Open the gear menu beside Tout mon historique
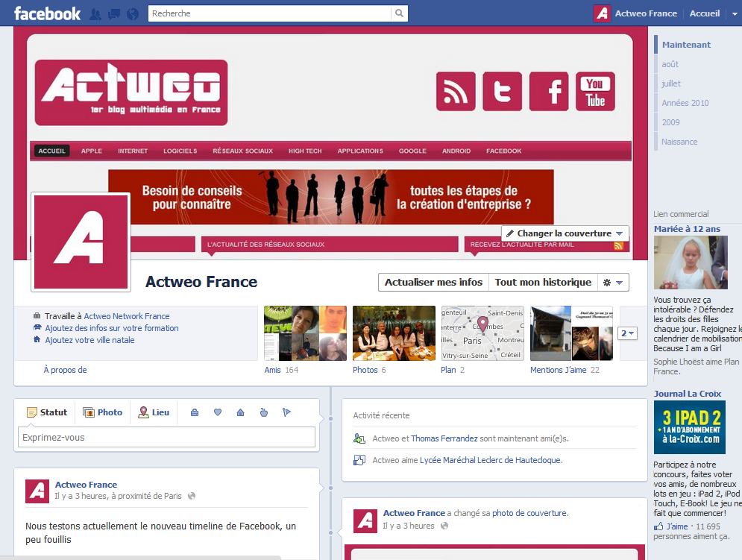742x560 pixels. click(x=611, y=282)
